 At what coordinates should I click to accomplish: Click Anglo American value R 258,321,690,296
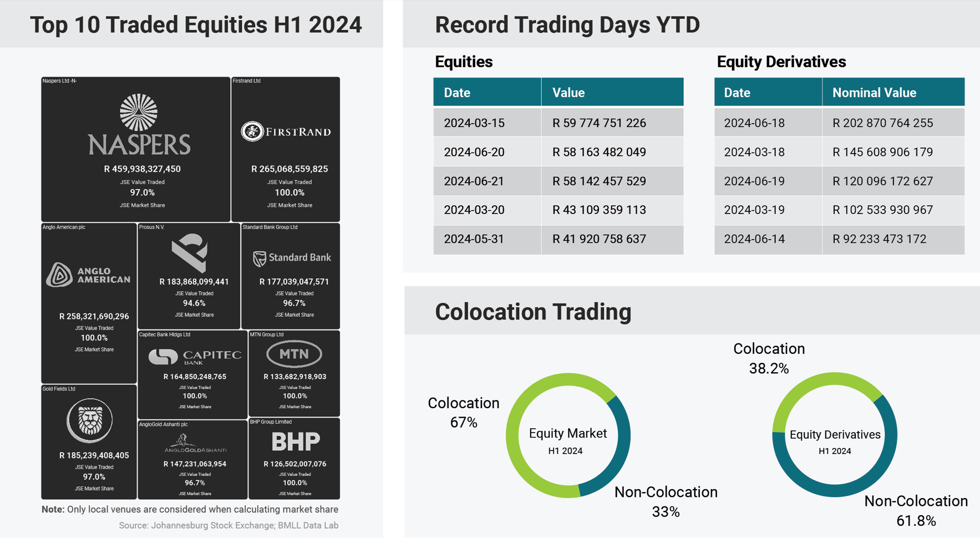click(94, 316)
